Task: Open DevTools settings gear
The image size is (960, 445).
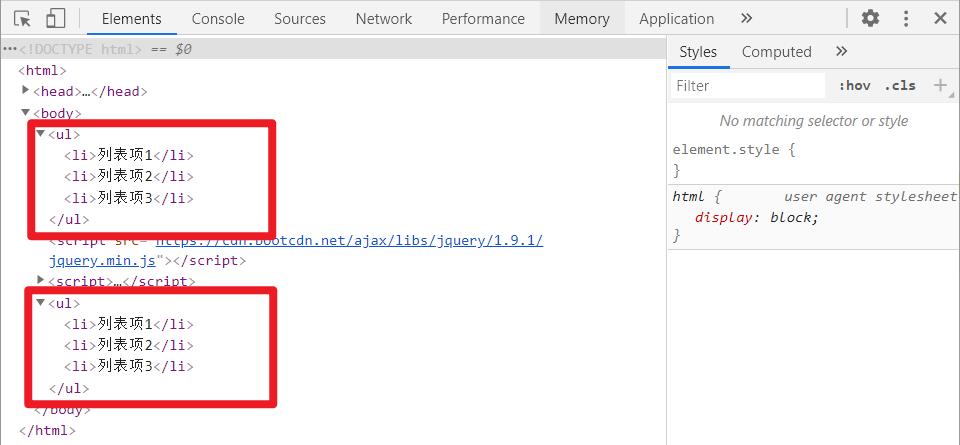Action: click(x=870, y=18)
